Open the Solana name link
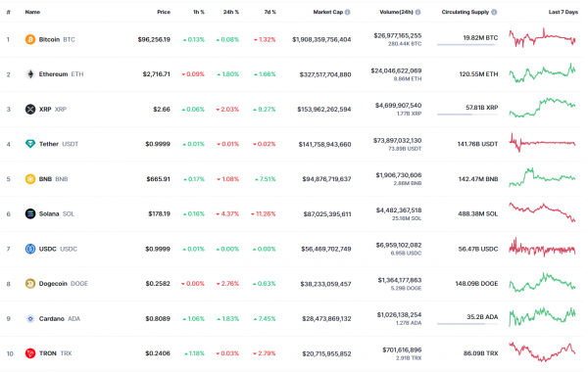 49,213
